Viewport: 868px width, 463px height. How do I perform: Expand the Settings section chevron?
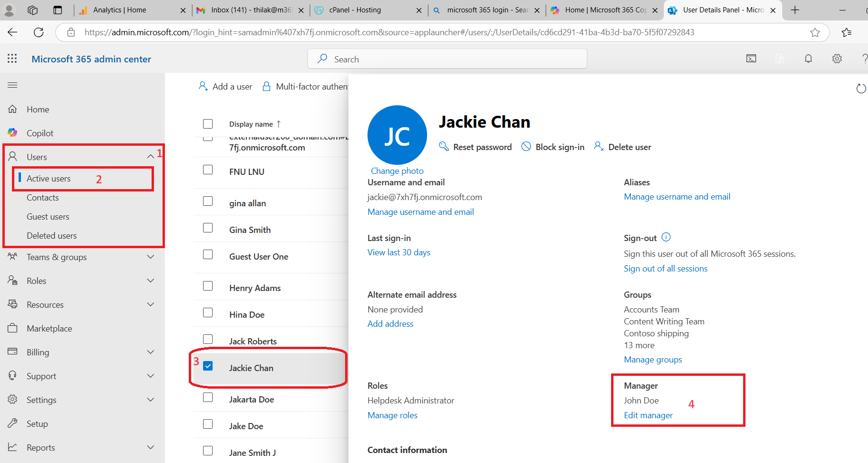(x=151, y=400)
